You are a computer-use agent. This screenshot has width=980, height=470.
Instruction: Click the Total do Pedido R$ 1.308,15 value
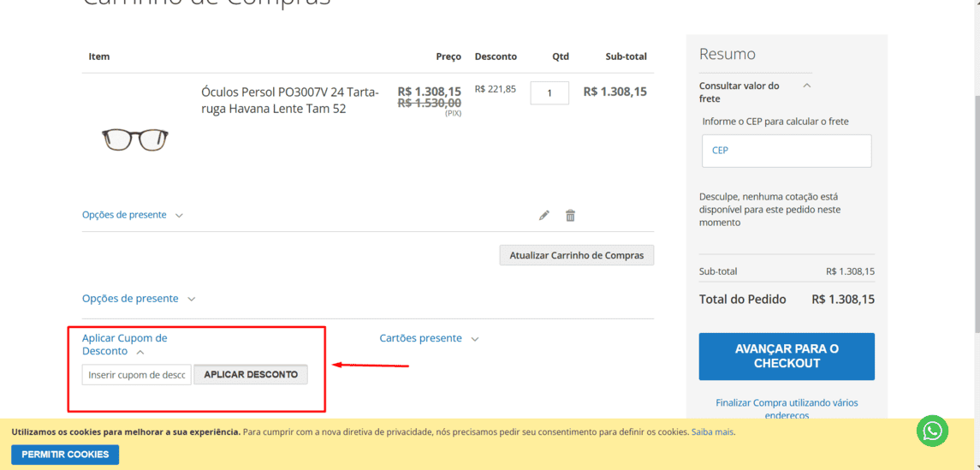[842, 300]
